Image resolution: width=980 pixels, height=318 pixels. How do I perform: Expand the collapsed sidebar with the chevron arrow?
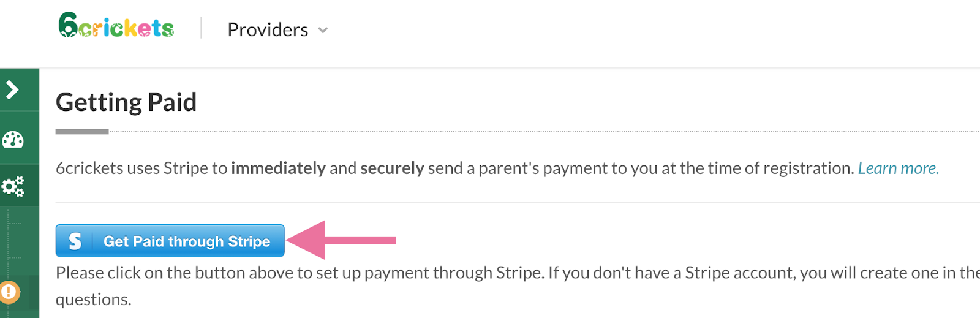pos(12,90)
